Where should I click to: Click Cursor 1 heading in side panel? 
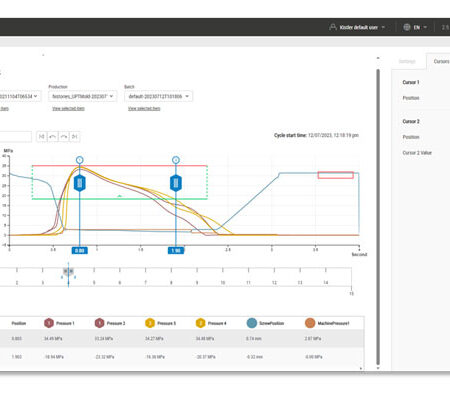(x=411, y=82)
